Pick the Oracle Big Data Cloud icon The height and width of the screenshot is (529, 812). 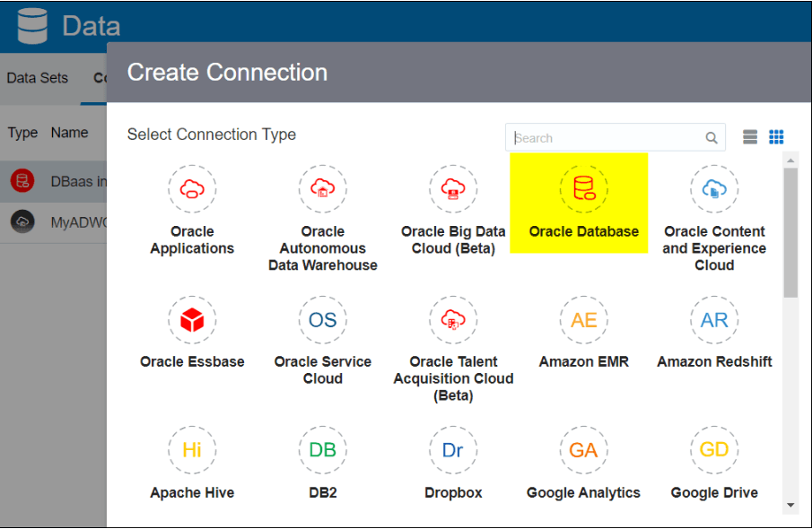click(x=453, y=189)
